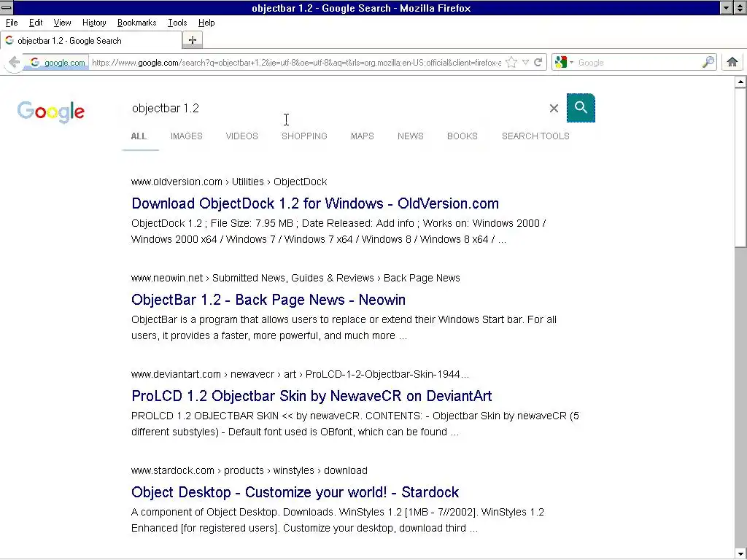Open Download ObjectDock 1.2 for Windows link

(315, 203)
